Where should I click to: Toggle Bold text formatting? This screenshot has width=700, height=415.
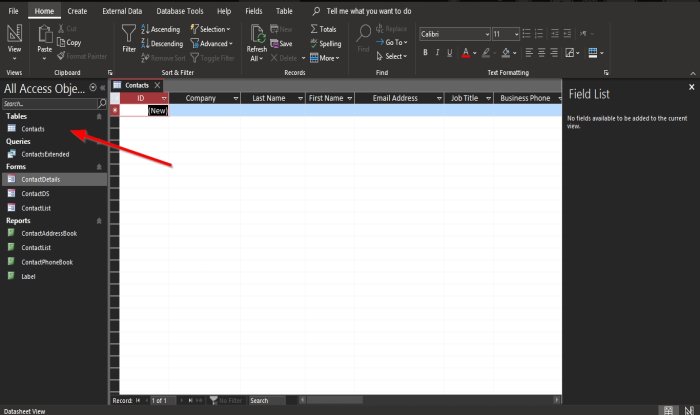click(x=425, y=53)
